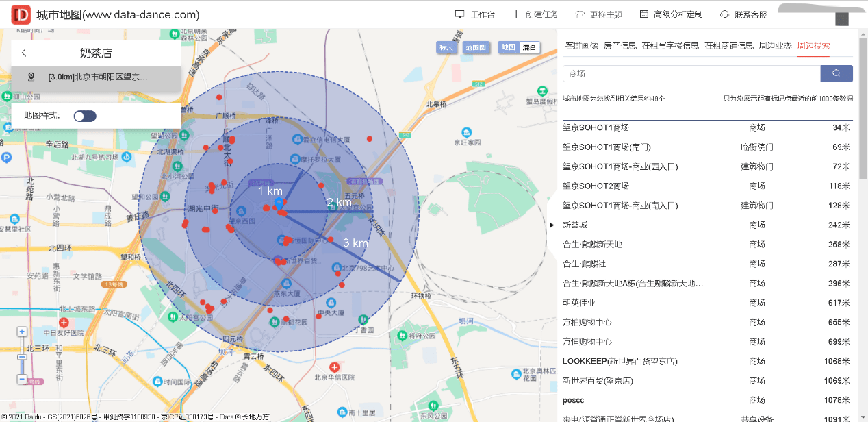Click the map zoom level slider track
This screenshot has height=422, width=868.
tap(22, 355)
